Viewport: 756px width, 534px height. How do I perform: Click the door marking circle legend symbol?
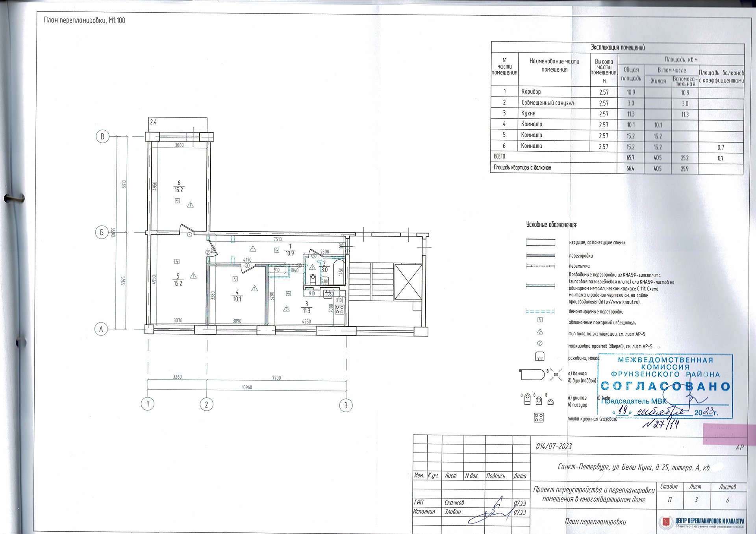pyautogui.click(x=540, y=343)
